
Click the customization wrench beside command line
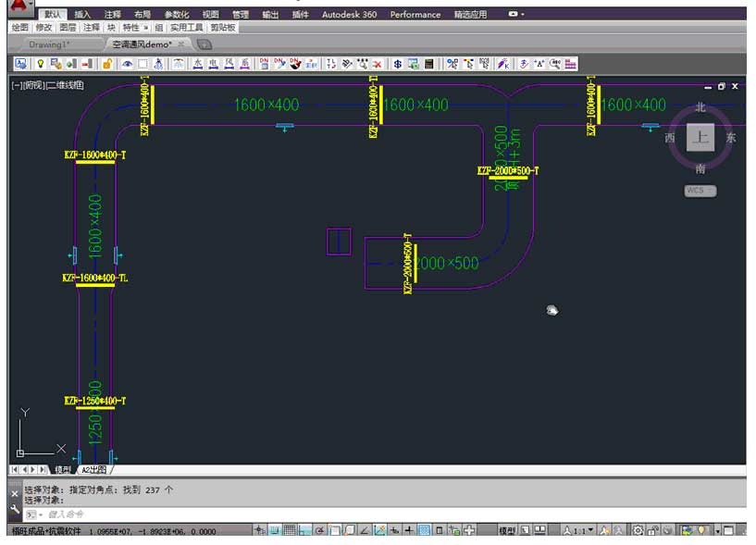(15, 508)
